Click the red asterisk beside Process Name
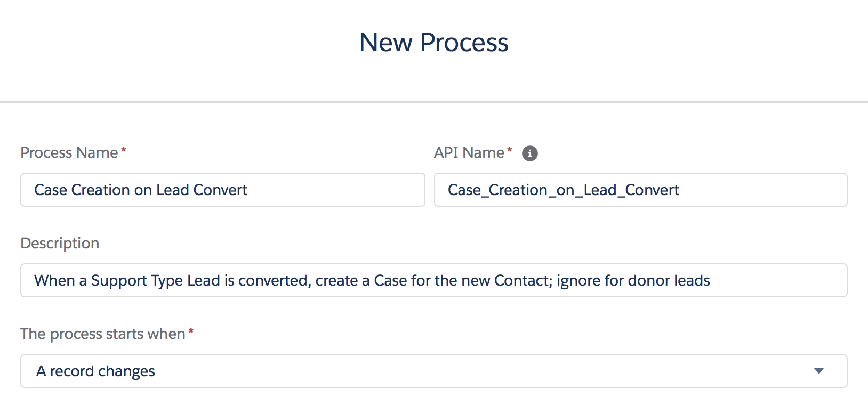Screen dimensions: 868x405 click(124, 150)
